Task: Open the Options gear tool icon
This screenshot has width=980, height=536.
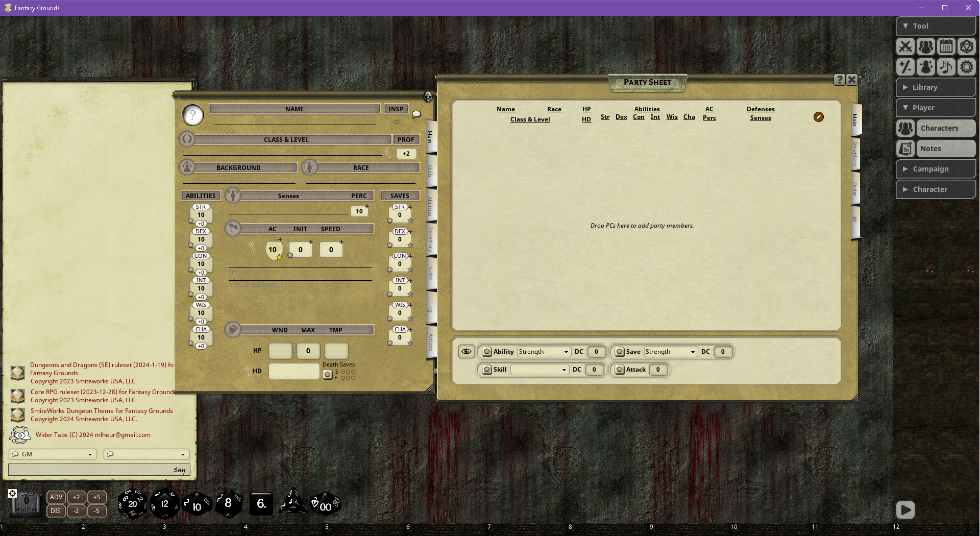Action: pos(967,67)
